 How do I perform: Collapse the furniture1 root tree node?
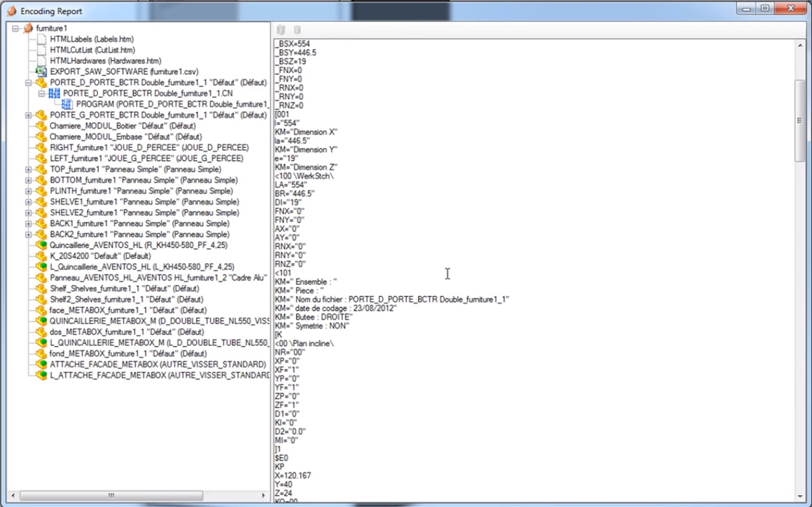15,29
